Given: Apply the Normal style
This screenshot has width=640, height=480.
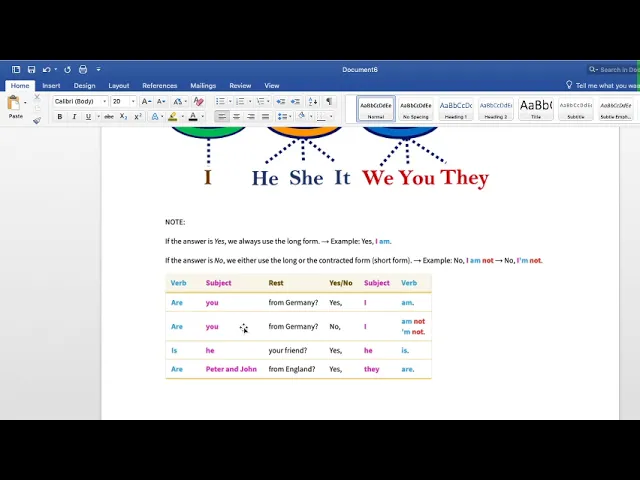Looking at the screenshot, I should tap(376, 109).
